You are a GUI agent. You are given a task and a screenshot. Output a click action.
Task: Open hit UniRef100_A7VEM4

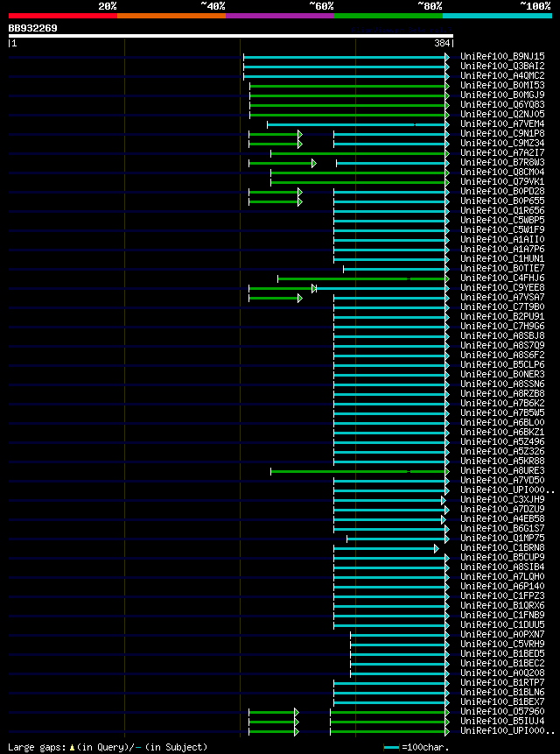[x=502, y=124]
